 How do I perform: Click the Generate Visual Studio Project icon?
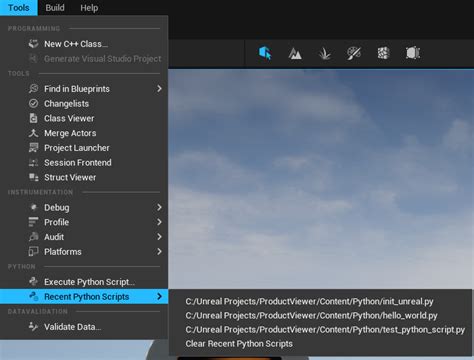[33, 59]
